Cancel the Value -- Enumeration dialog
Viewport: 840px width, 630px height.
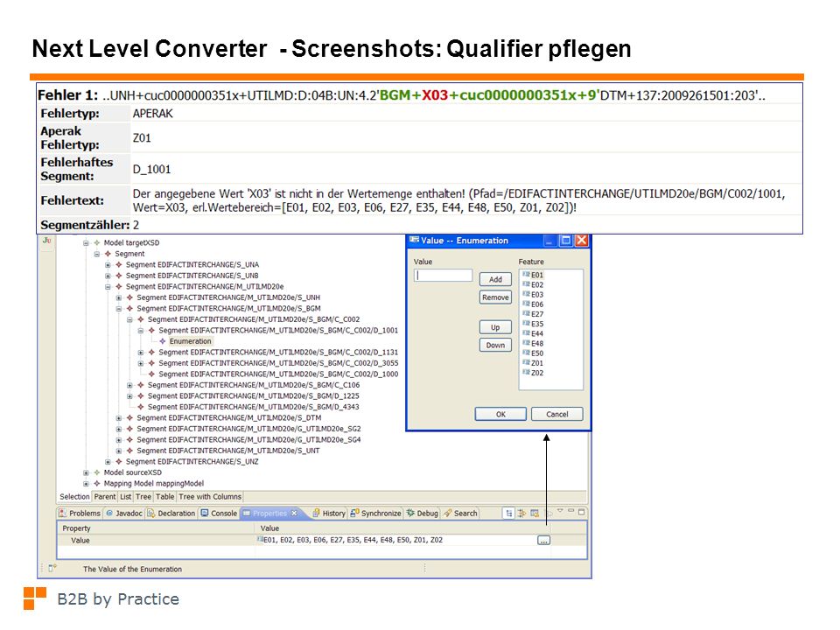tap(557, 414)
